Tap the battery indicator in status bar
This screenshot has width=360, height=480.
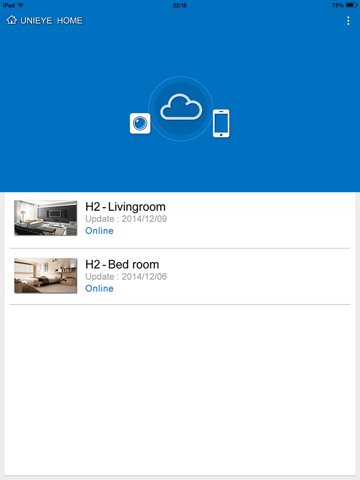click(352, 5)
